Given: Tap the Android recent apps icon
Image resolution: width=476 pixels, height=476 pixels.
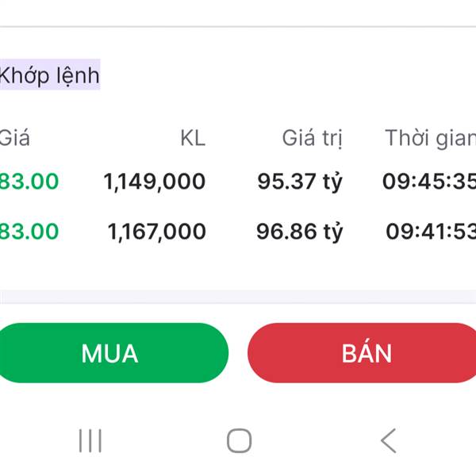Looking at the screenshot, I should tap(90, 440).
